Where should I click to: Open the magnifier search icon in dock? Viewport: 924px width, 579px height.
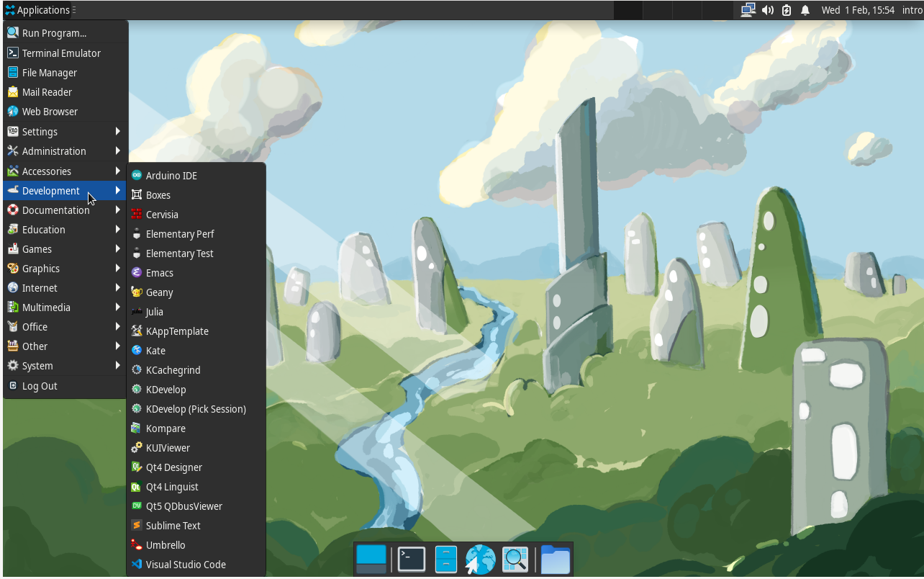click(515, 560)
